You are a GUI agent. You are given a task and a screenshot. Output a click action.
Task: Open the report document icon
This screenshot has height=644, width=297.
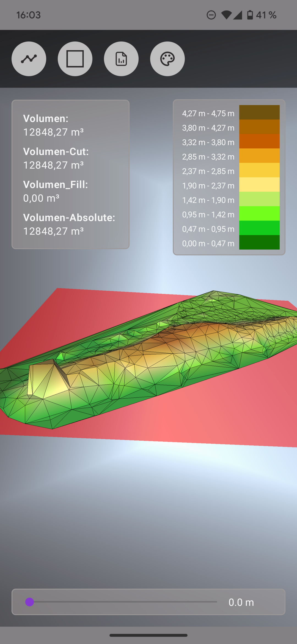pyautogui.click(x=121, y=59)
